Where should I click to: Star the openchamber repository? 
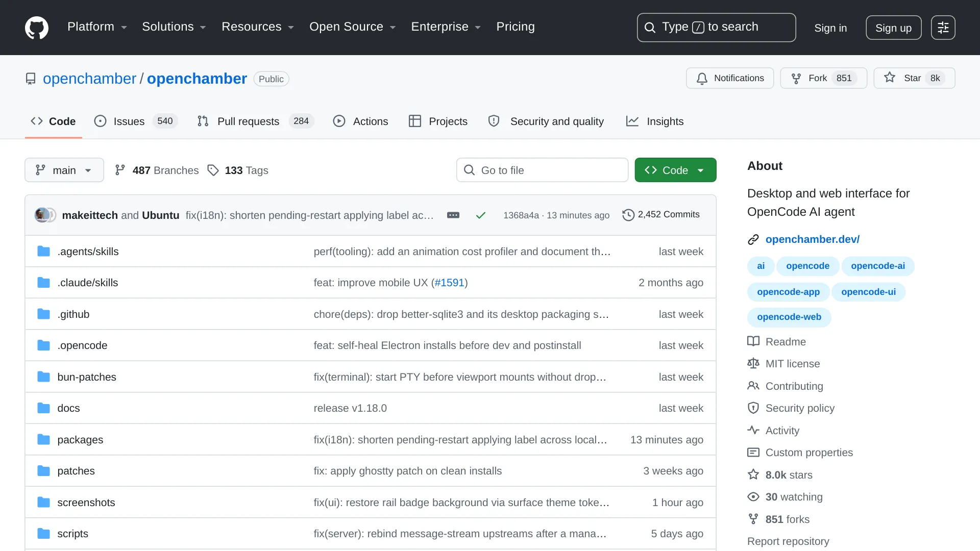tap(914, 78)
